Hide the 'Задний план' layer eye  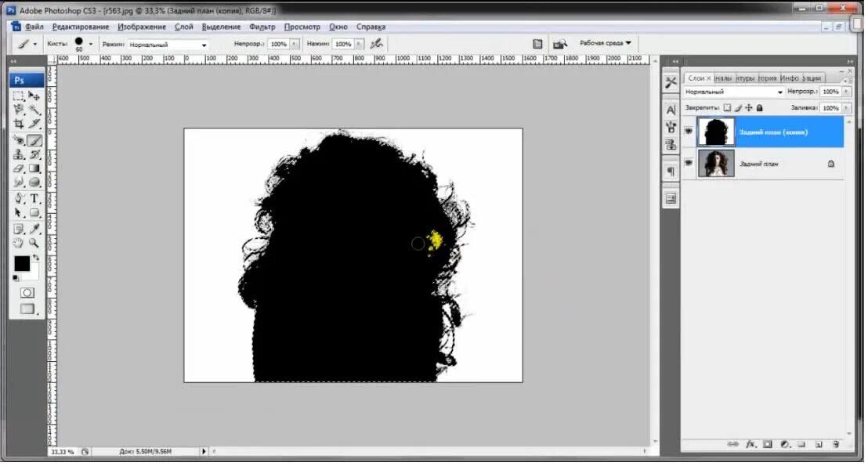tap(689, 163)
